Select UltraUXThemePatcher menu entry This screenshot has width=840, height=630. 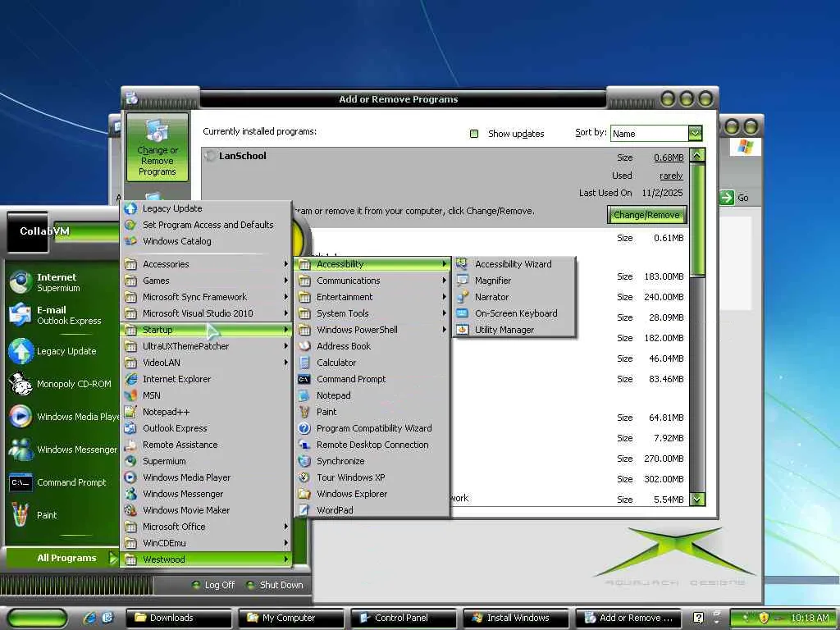[x=206, y=346]
